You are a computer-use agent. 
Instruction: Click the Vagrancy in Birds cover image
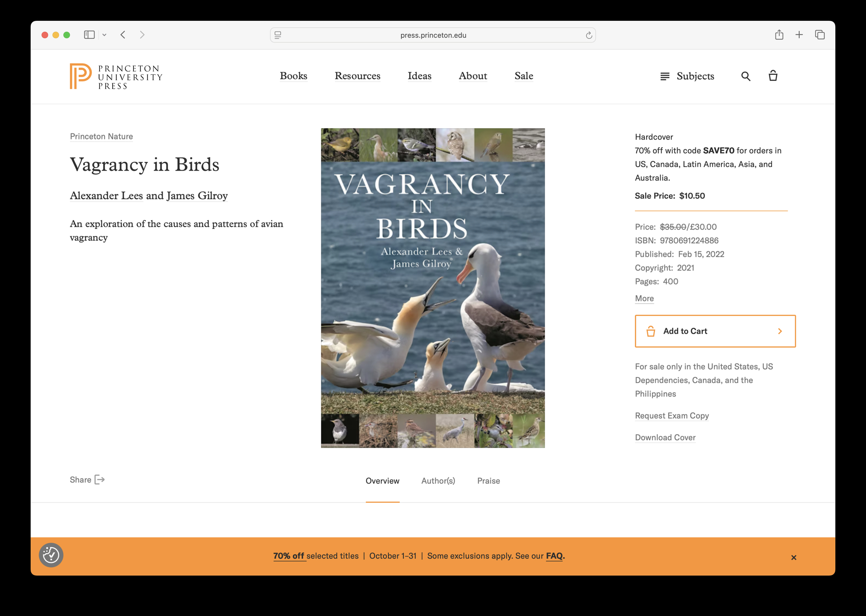433,288
